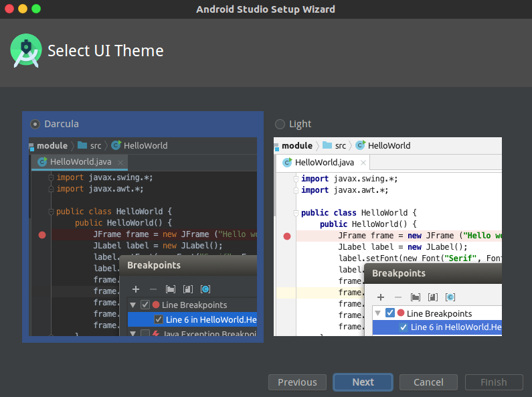
Task: Click group-by-package icon in Light Breakpoints toolbar
Action: pyautogui.click(x=416, y=297)
